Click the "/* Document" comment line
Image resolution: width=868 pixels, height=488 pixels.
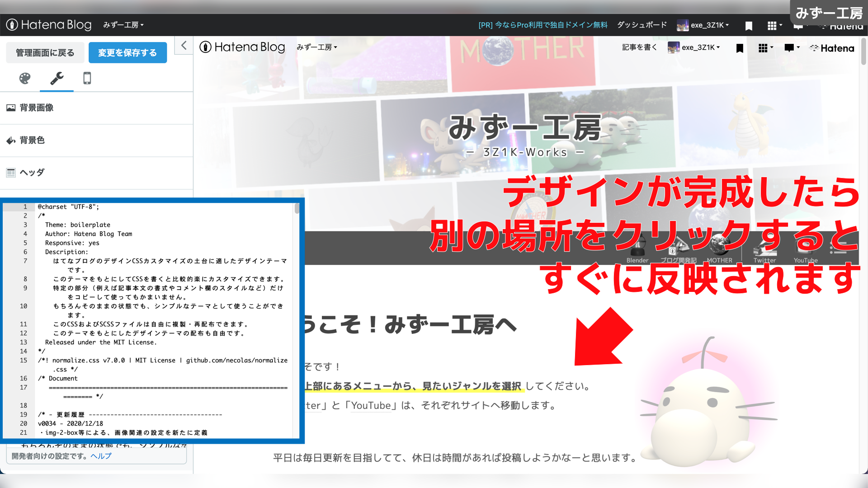click(x=58, y=378)
